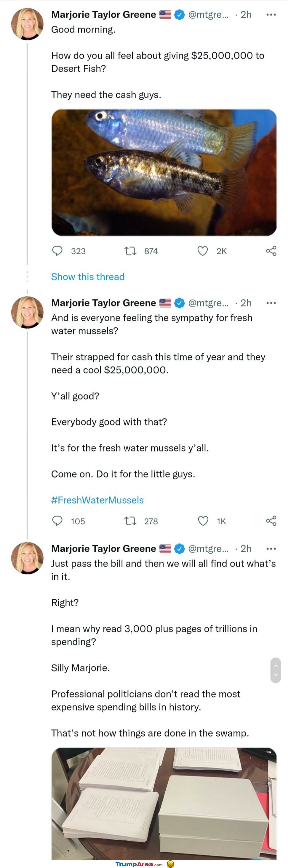Open @mtgre handle on second tweet
Screen dimensions: 288x868
point(208,303)
